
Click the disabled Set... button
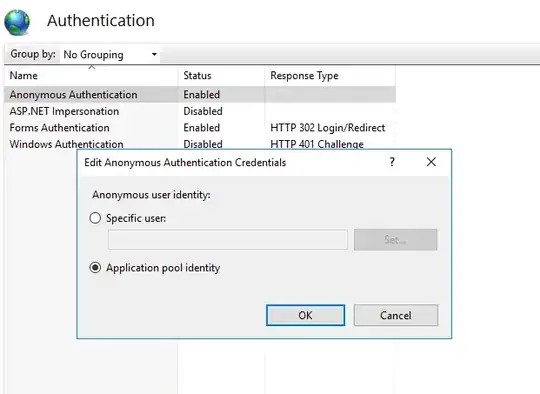click(396, 240)
